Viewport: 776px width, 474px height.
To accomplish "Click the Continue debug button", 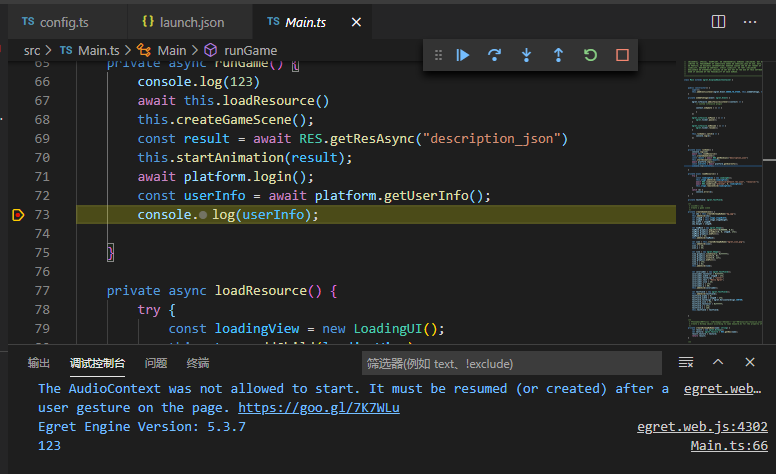I will (x=463, y=55).
